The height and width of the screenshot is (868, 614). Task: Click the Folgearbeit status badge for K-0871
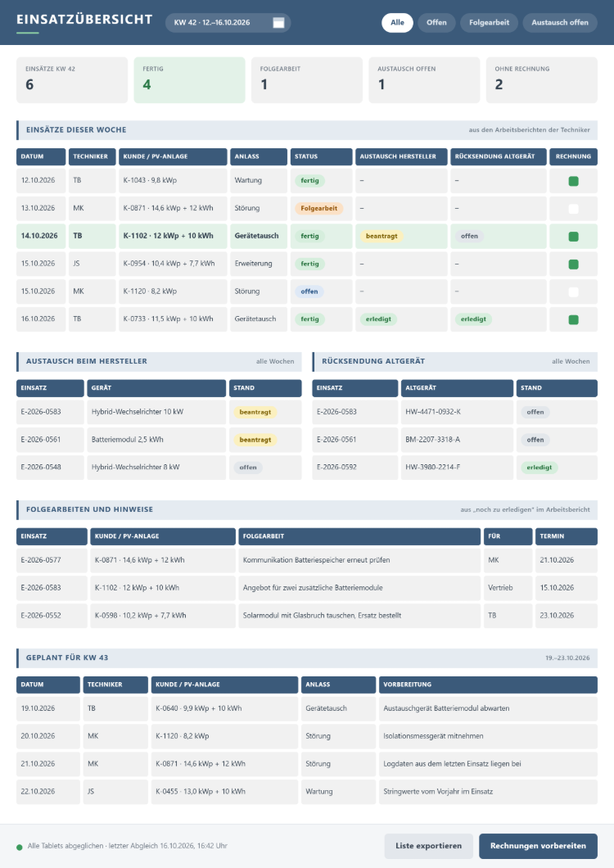(319, 209)
